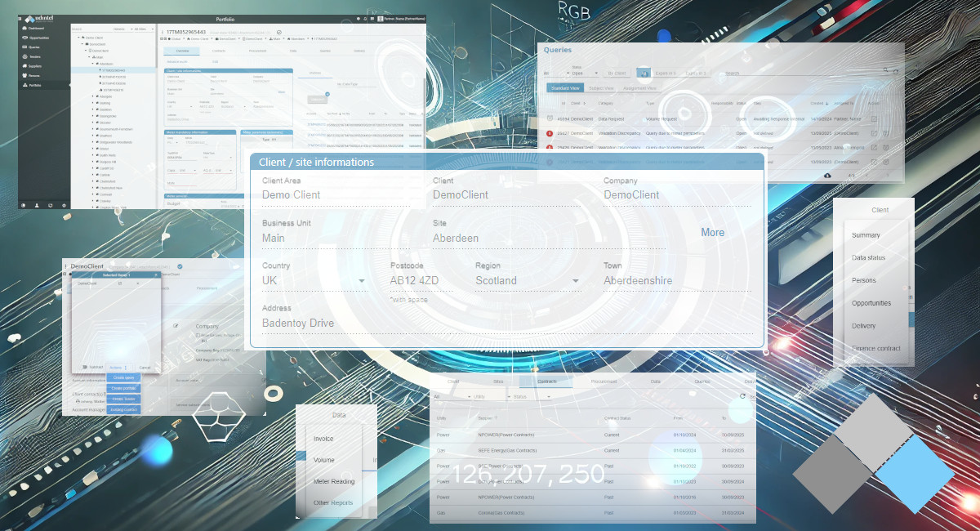Choose Meter Reading in the Data menu

pos(334,481)
